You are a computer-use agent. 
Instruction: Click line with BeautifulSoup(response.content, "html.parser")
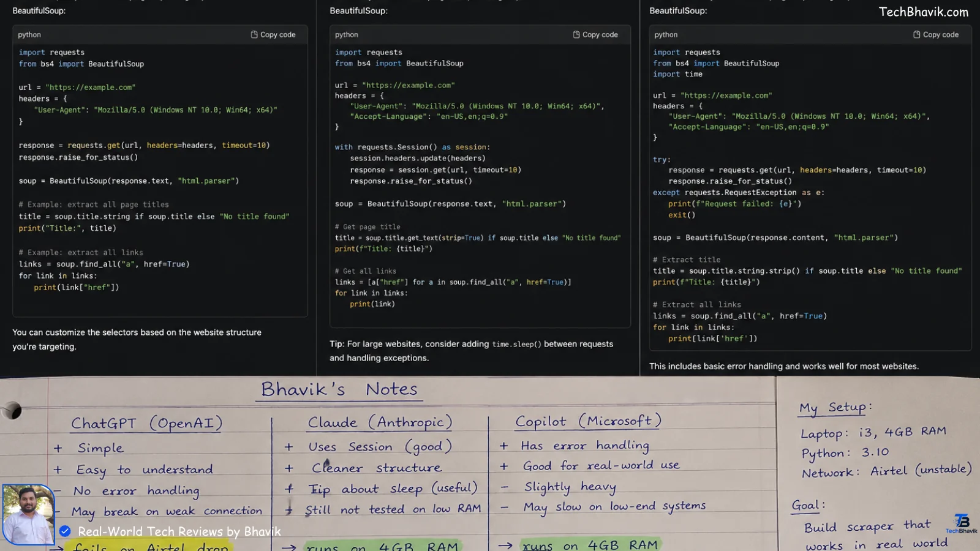point(775,238)
